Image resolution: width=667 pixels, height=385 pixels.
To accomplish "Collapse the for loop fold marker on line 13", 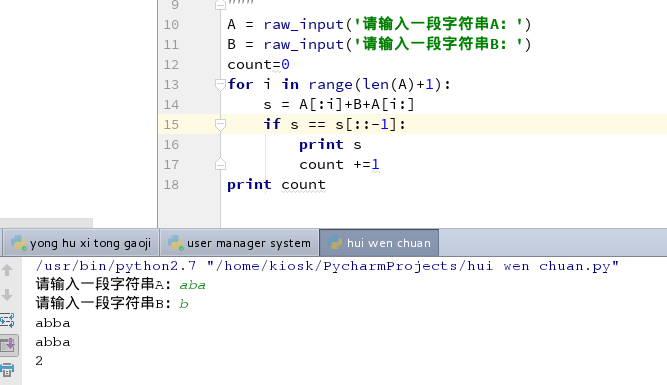I will click(220, 84).
